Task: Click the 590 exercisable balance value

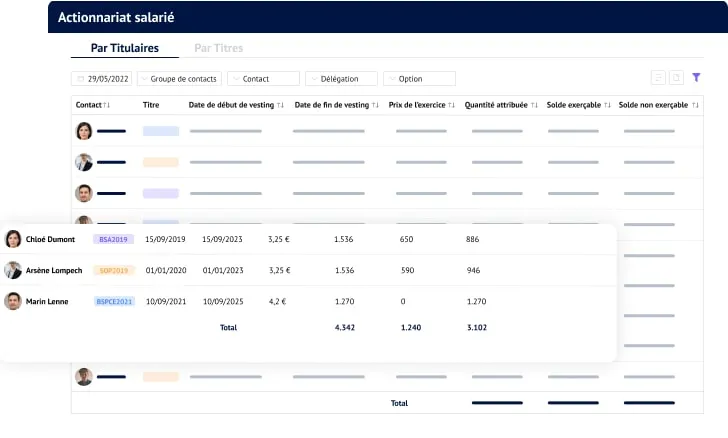Action: [x=407, y=270]
